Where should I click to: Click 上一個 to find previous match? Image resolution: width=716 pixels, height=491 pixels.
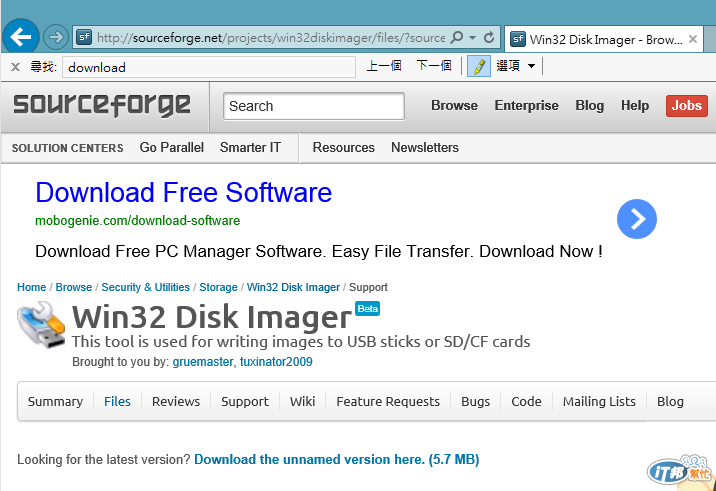pyautogui.click(x=384, y=66)
